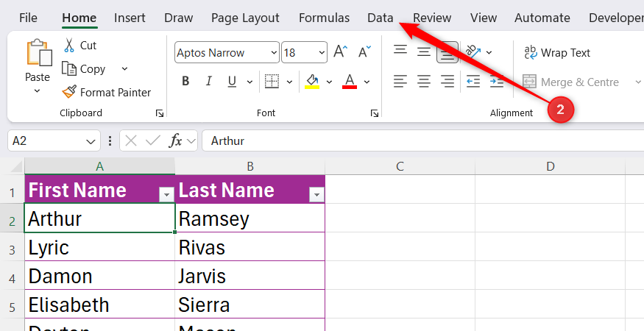Open the Name Box dropdown
Viewport: 644px width, 331px height.
(x=91, y=142)
